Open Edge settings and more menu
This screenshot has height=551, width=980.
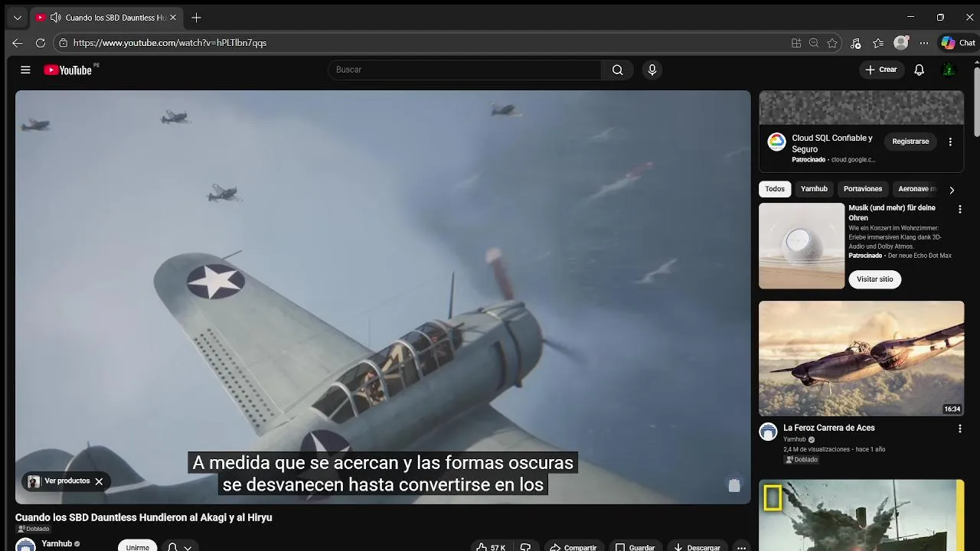(x=924, y=43)
